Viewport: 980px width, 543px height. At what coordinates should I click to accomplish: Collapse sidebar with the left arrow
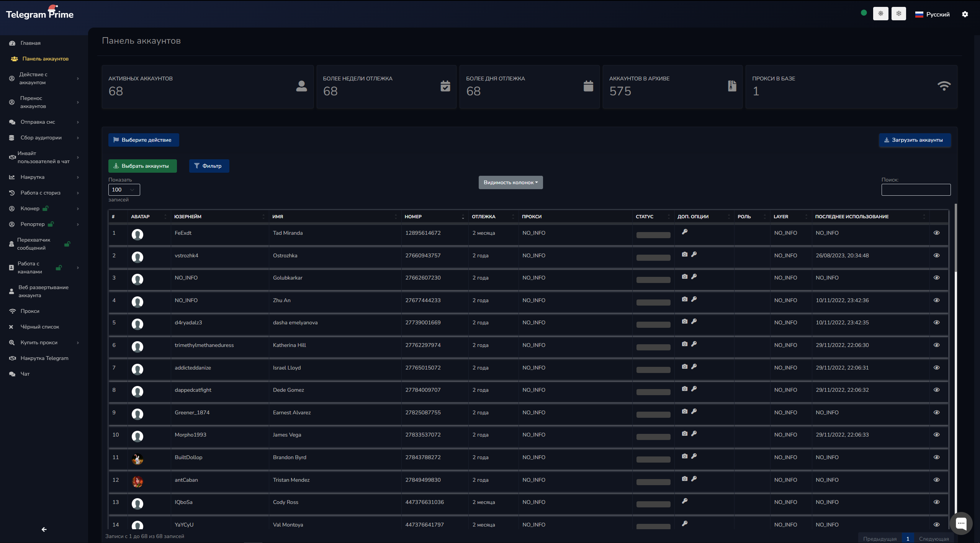coord(44,530)
